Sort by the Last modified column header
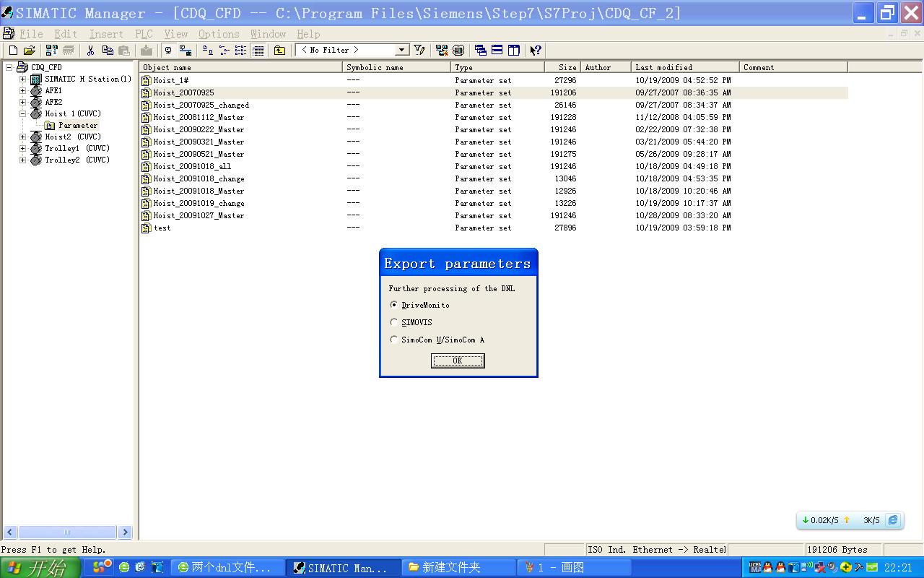Screen dimensions: 924x578 point(686,67)
